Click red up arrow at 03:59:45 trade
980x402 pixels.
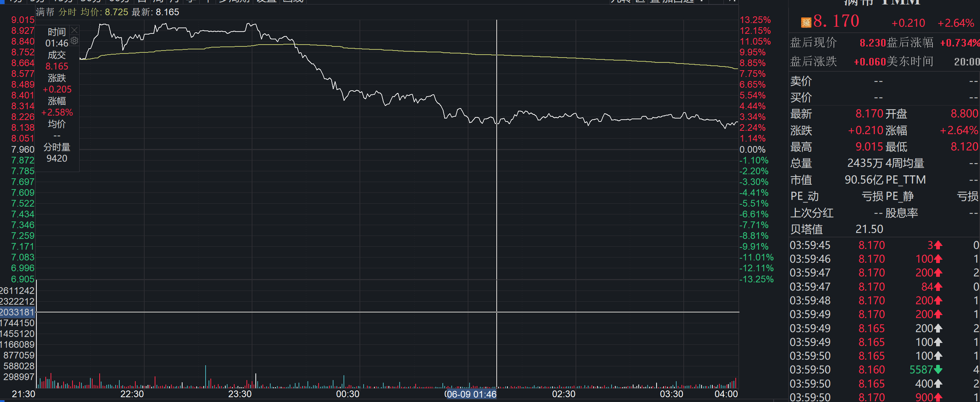click(937, 245)
